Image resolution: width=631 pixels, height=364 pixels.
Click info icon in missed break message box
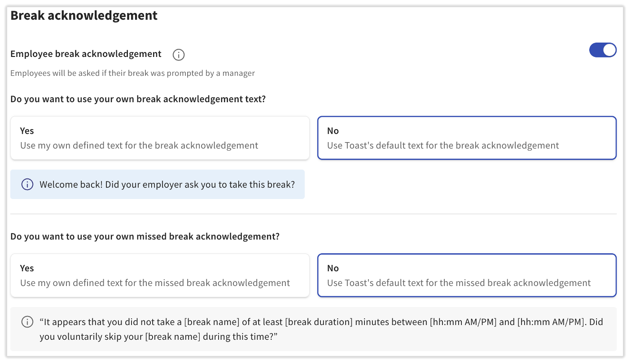(x=27, y=322)
